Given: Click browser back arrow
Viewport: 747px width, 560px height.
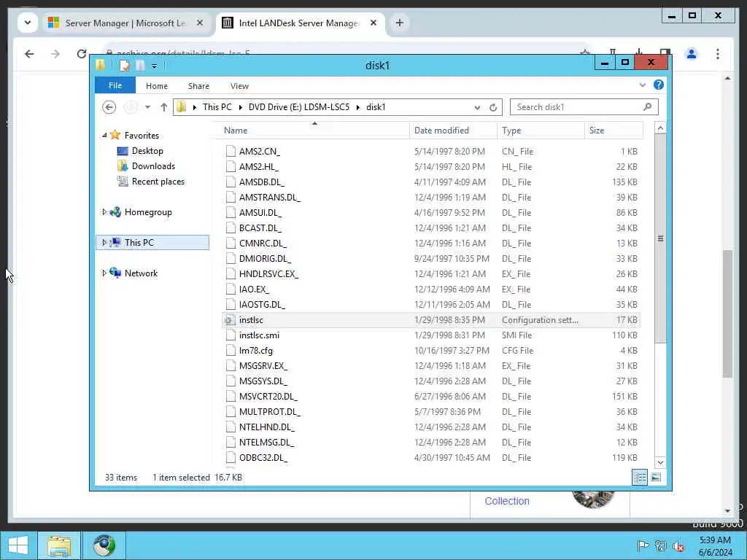Looking at the screenshot, I should click(29, 54).
